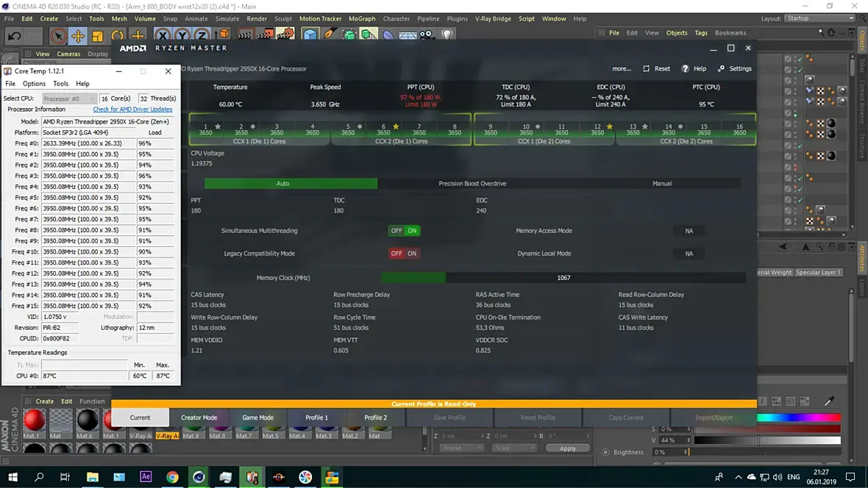The height and width of the screenshot is (488, 868).
Task: Click the Light bulb object icon
Action: [x=447, y=35]
